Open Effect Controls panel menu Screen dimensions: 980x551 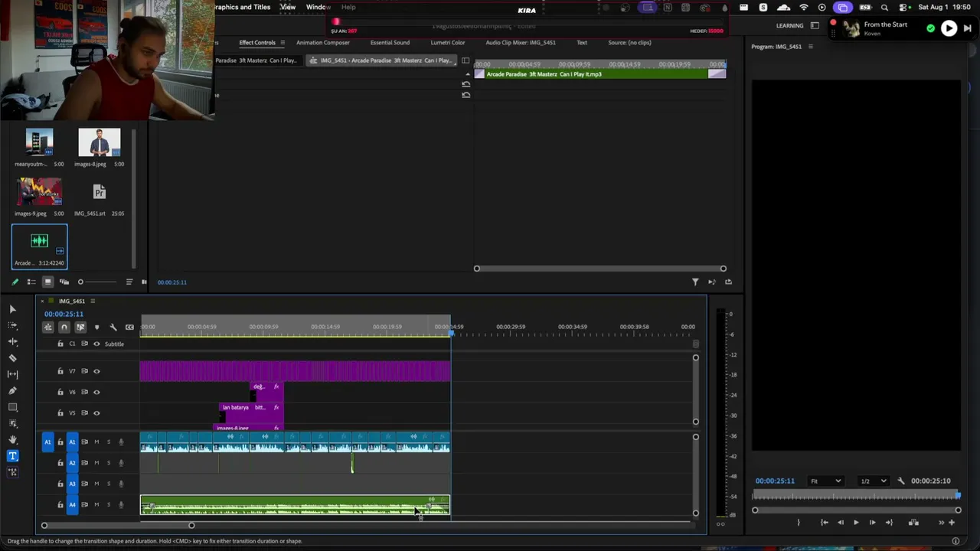point(283,43)
